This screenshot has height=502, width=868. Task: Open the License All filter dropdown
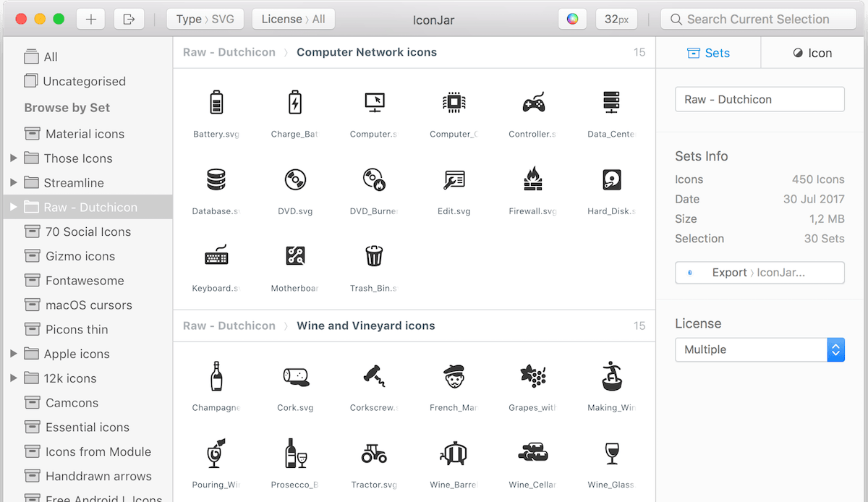pos(293,19)
